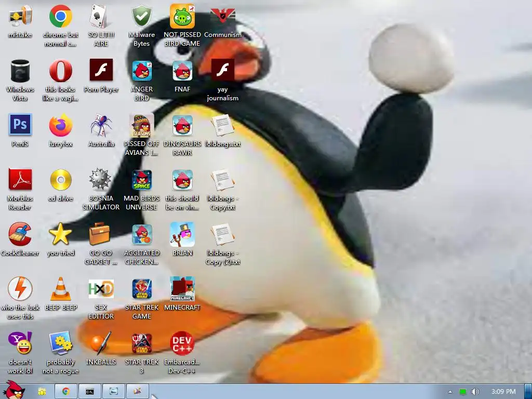Open the yellow folder icon on taskbar
Screen dimensions: 532x399
click(42, 392)
